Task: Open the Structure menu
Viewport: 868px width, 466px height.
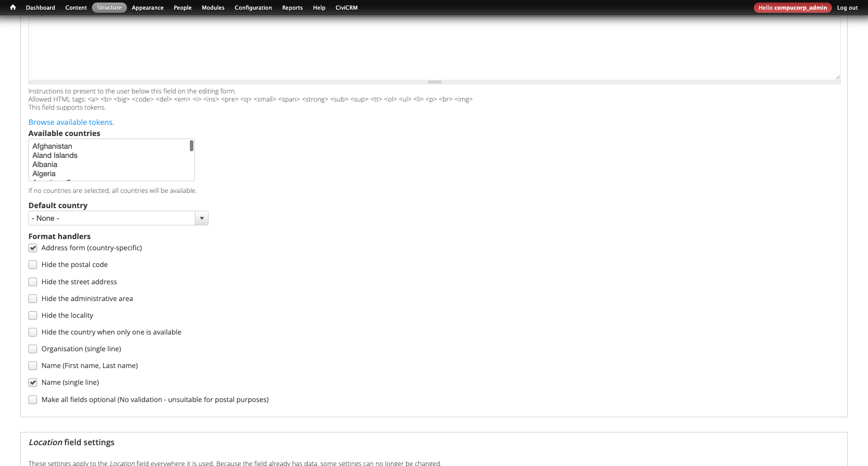Action: pyautogui.click(x=109, y=8)
